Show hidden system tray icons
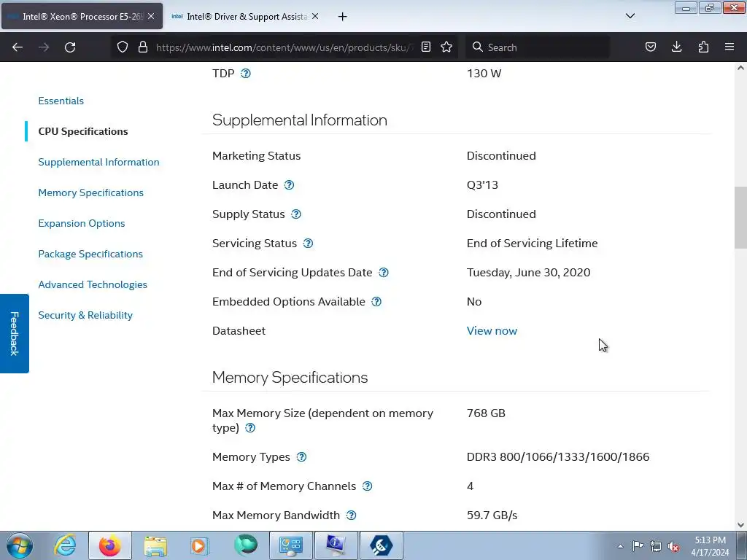747x560 pixels. [x=620, y=546]
